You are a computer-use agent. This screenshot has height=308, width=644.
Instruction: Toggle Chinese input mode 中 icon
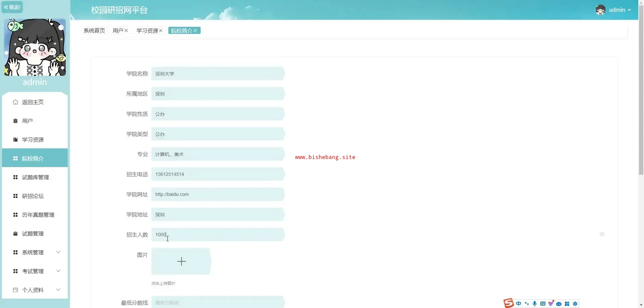(x=519, y=304)
